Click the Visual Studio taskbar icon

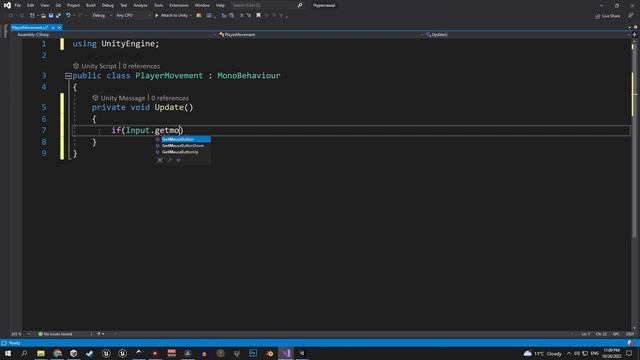coord(286,353)
